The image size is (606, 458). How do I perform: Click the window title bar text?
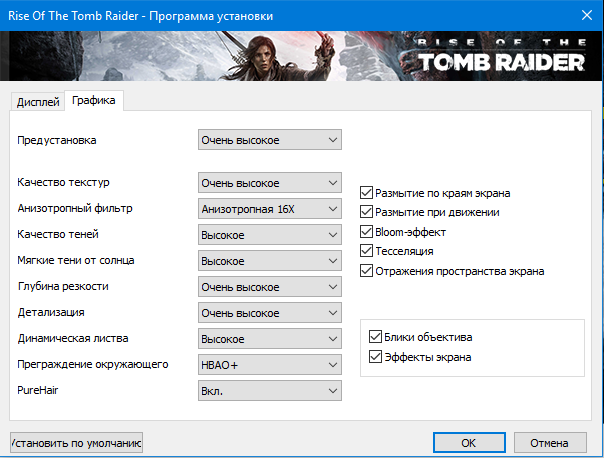(x=141, y=16)
